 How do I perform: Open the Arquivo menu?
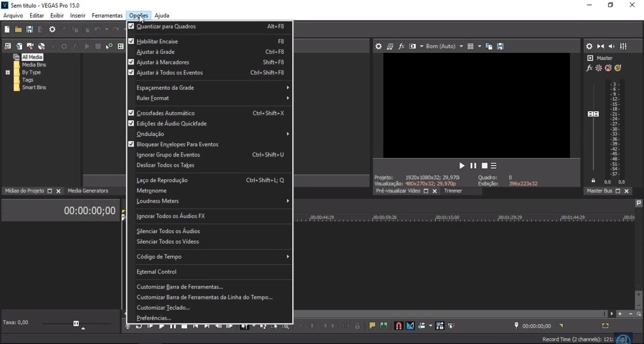(13, 16)
